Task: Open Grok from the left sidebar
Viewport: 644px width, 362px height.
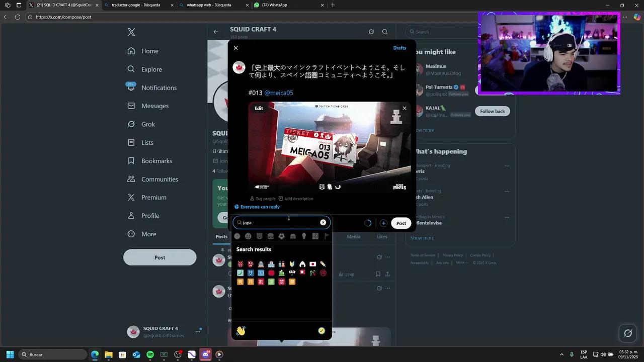Action: 148,124
